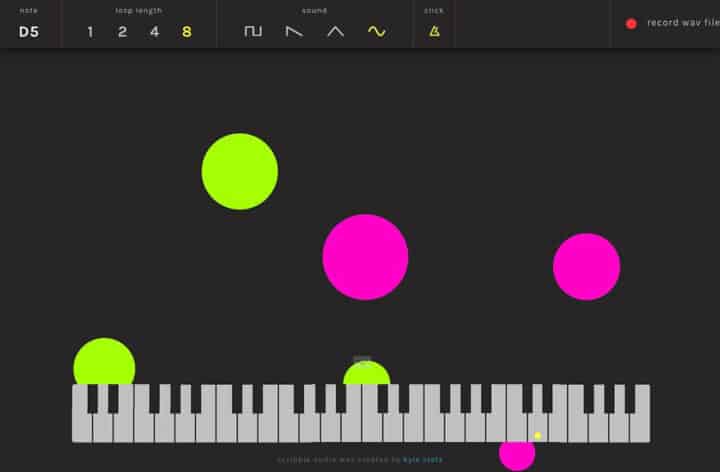
Task: Choose loop length 8
Action: click(186, 31)
